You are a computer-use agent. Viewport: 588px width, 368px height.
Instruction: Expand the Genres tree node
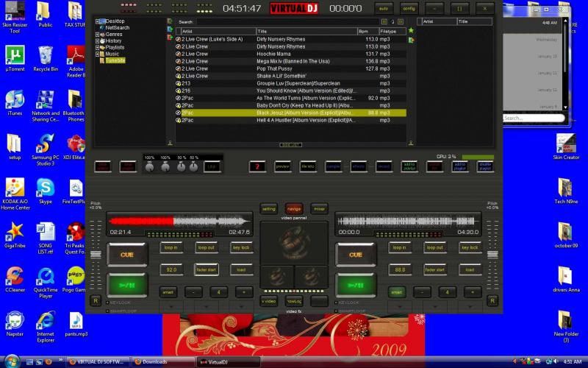(x=98, y=35)
